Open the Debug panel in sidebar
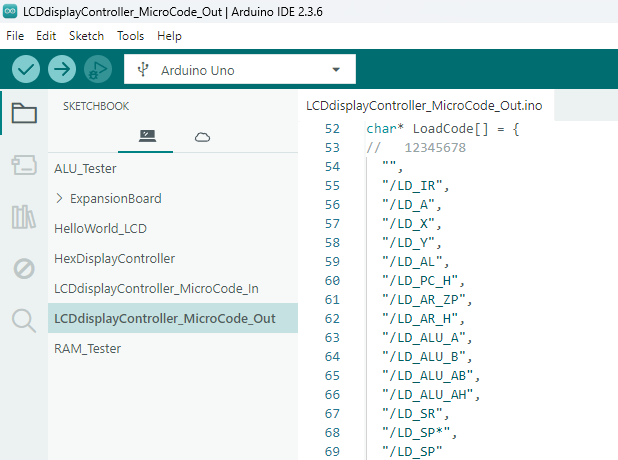This screenshot has width=618, height=460. pos(24,268)
